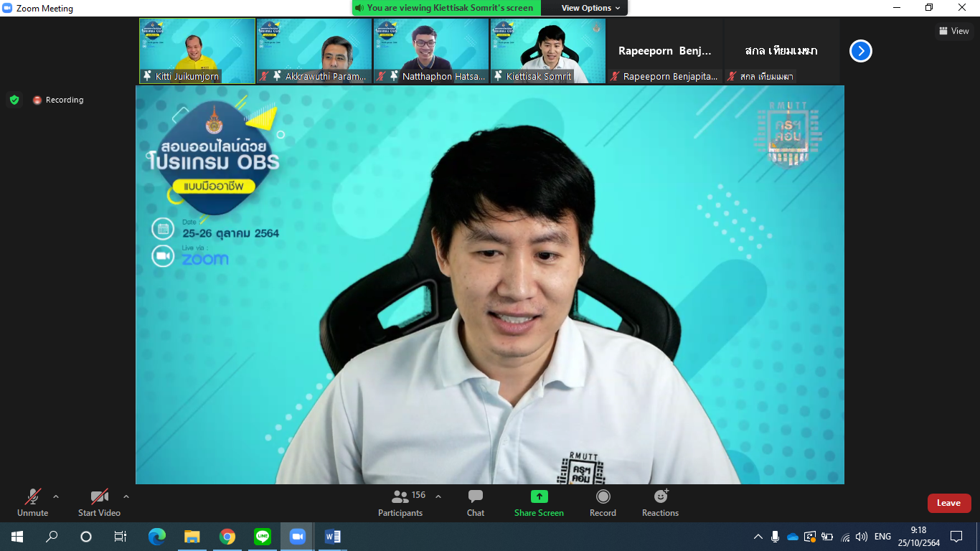Select Natthaphon Hatsa's video thumbnail
This screenshot has width=980, height=551.
(x=431, y=51)
